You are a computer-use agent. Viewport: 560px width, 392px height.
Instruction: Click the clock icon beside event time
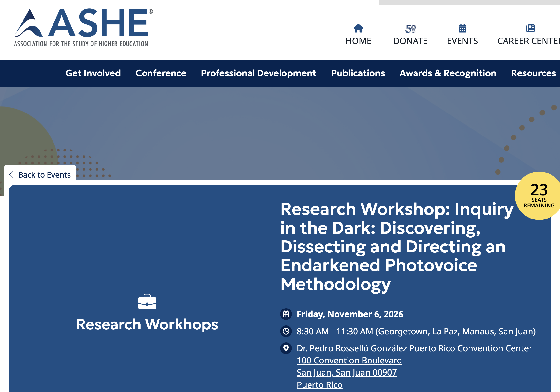click(286, 331)
